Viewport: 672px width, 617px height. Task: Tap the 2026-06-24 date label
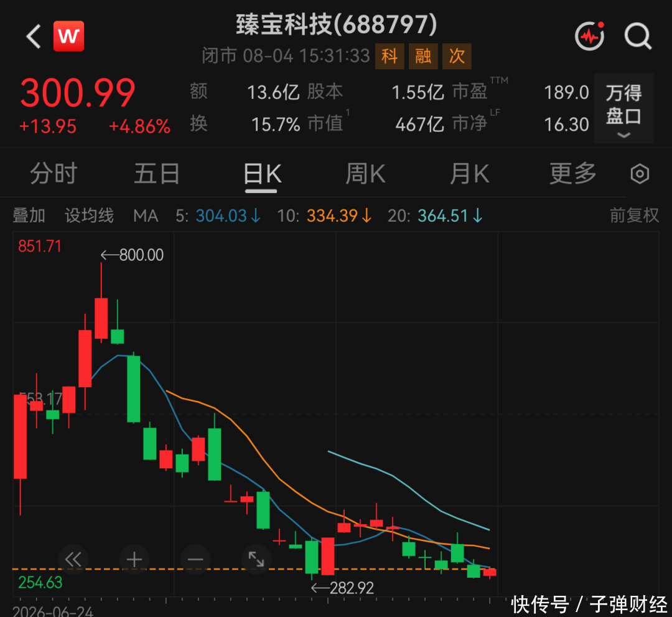[53, 611]
